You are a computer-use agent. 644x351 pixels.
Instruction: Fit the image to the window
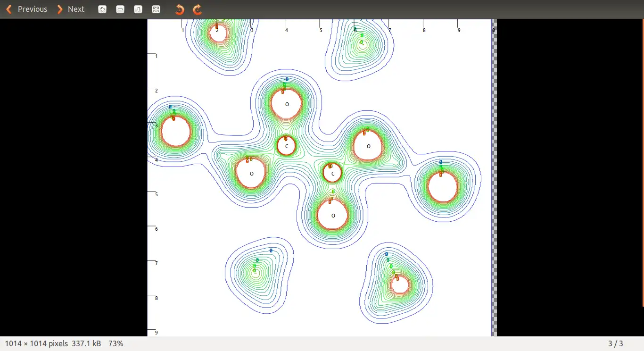pyautogui.click(x=156, y=9)
